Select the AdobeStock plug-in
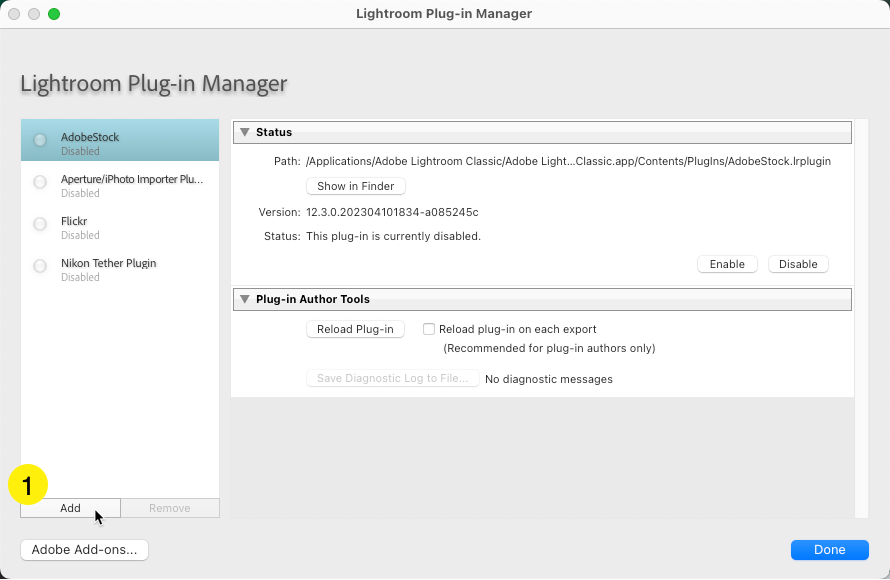The width and height of the screenshot is (890, 580). pos(120,140)
